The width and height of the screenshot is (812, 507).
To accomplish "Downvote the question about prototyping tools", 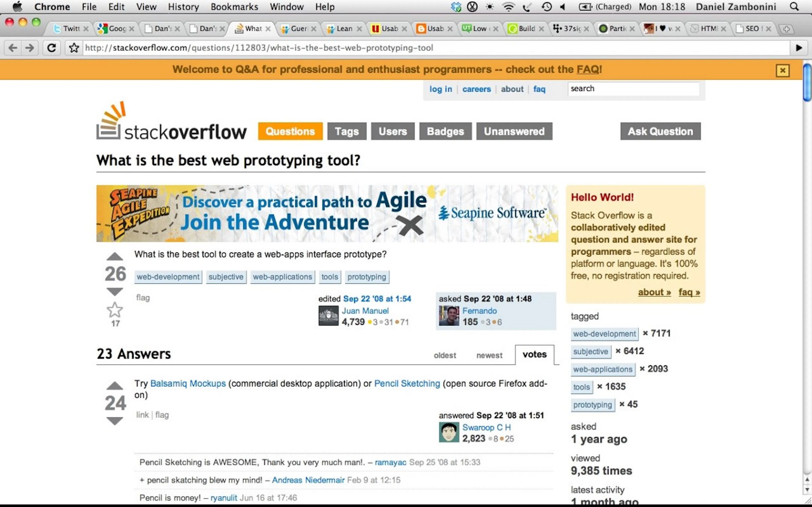I will (x=115, y=292).
